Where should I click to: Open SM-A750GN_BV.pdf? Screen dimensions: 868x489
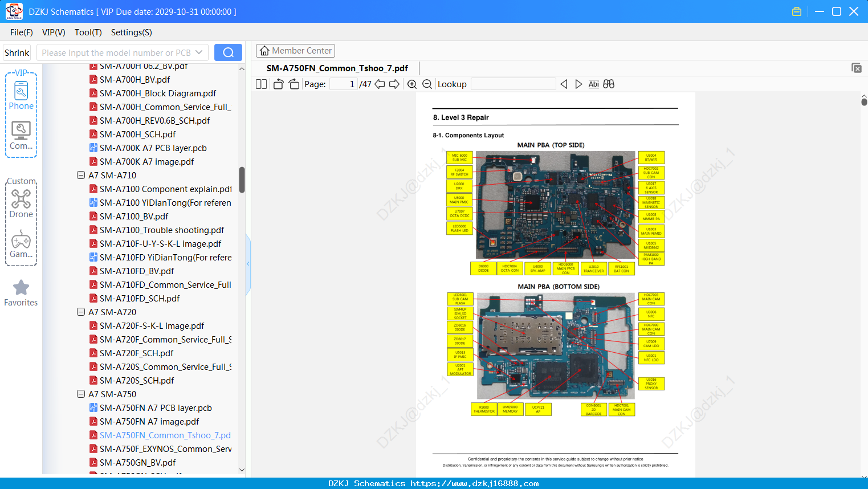click(138, 462)
